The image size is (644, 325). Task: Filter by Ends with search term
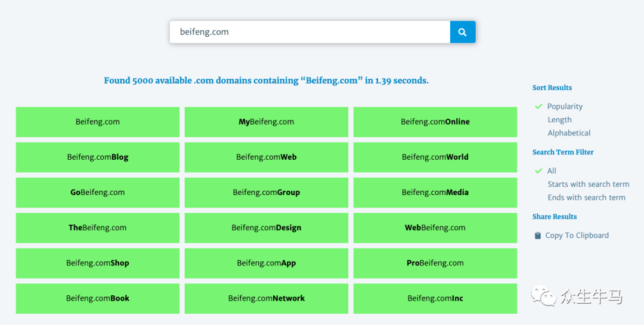coord(586,197)
